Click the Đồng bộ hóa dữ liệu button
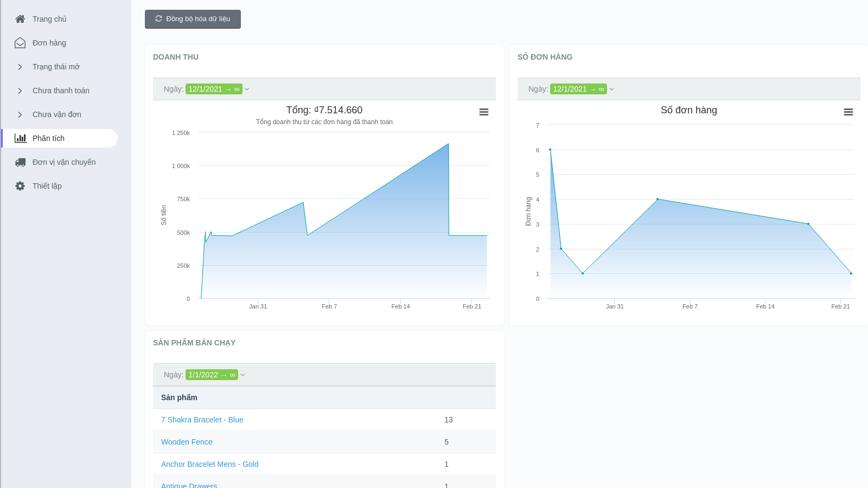This screenshot has height=488, width=868. 193,19
